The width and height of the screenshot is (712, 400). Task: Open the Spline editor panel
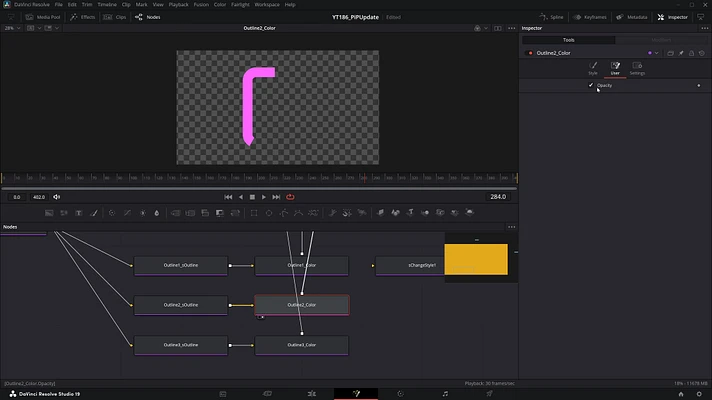click(x=551, y=17)
